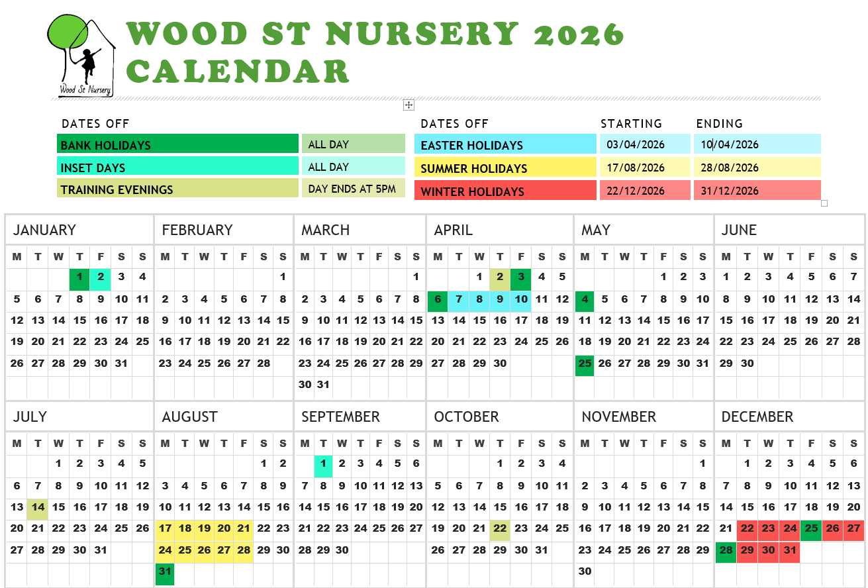
Task: Click April 6 bank holiday cell
Action: pos(438,301)
